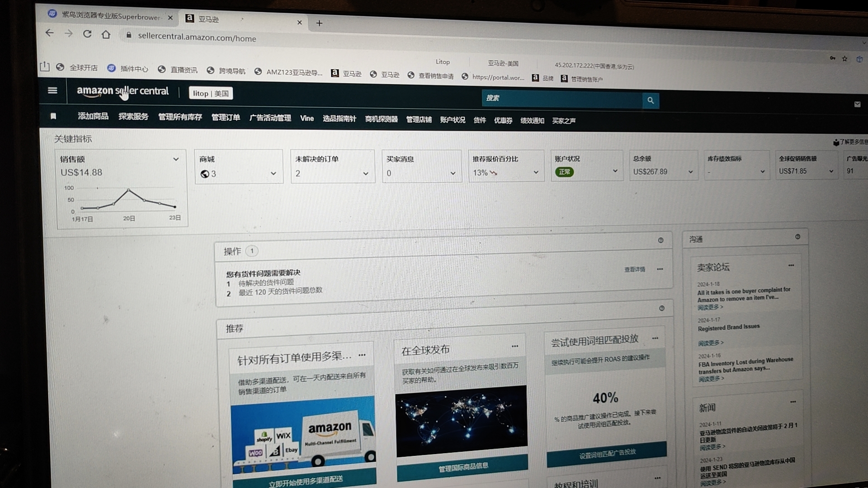Image resolution: width=868 pixels, height=488 pixels.
Task: Click the 全球开店 bookmark
Action: coord(77,67)
